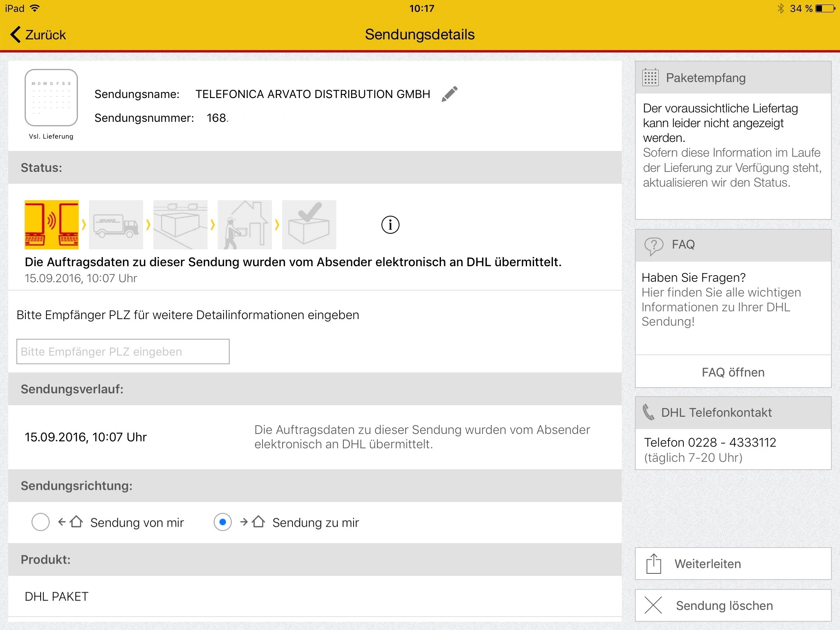840x630 pixels.
Task: Tap the electronic data transmission status icon
Action: click(52, 225)
